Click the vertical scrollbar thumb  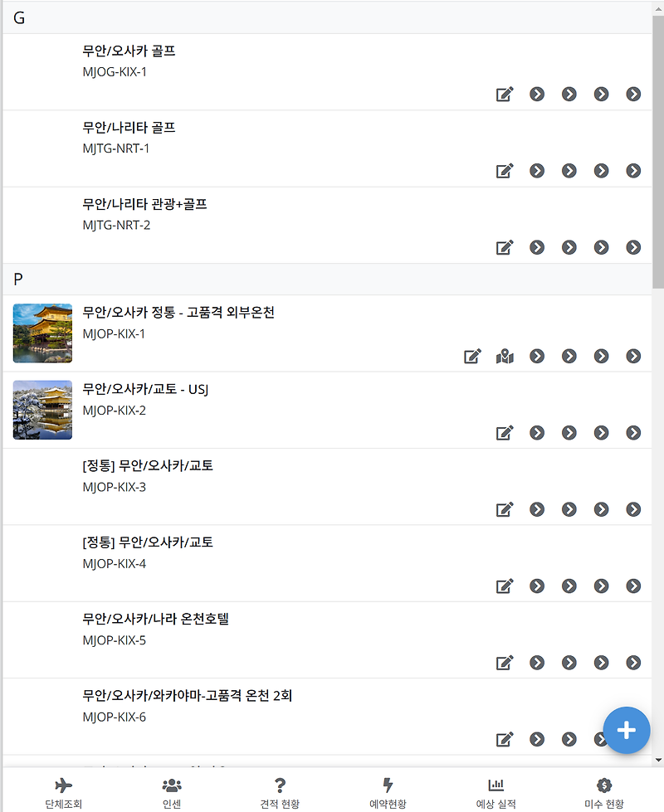658,151
